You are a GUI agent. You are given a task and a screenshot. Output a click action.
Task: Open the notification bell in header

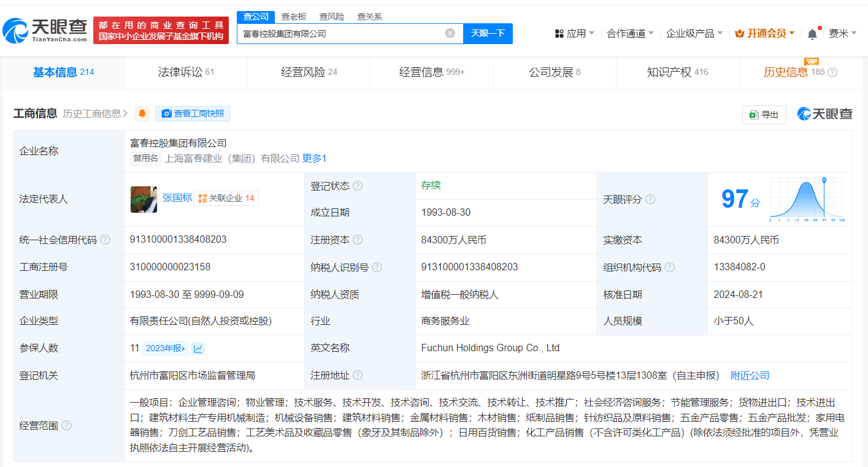pos(812,34)
